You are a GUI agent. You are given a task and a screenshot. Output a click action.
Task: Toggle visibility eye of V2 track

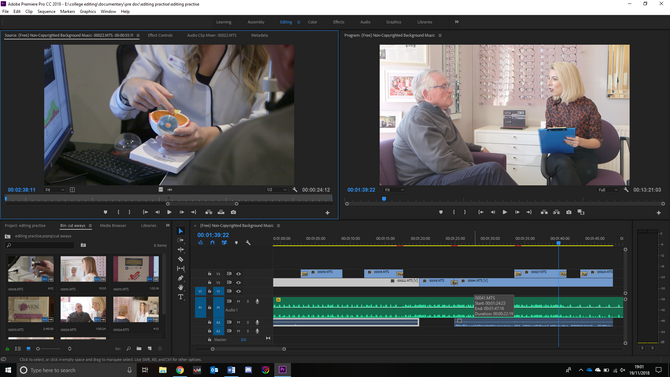238,283
